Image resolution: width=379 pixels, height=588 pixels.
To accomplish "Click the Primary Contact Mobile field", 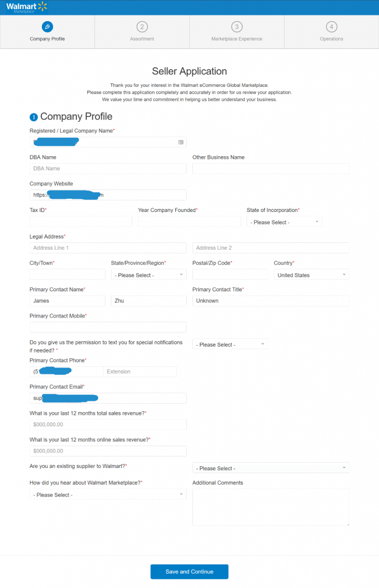I will click(x=108, y=327).
